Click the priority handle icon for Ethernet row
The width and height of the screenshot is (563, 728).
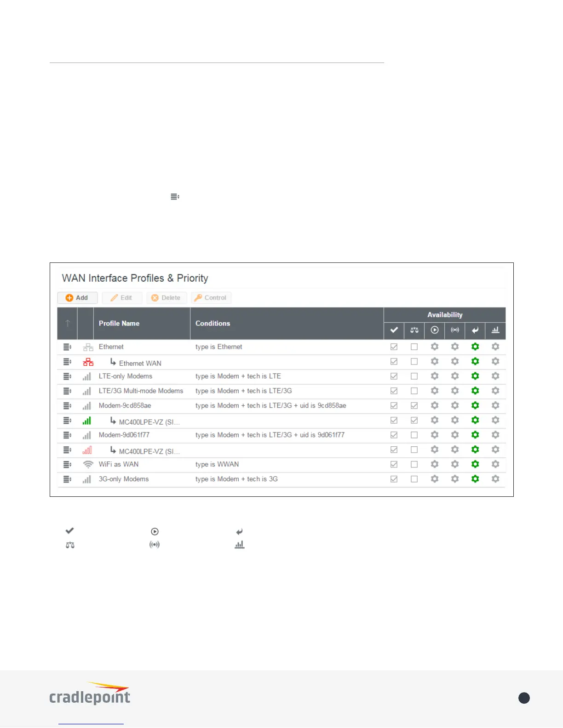(67, 347)
